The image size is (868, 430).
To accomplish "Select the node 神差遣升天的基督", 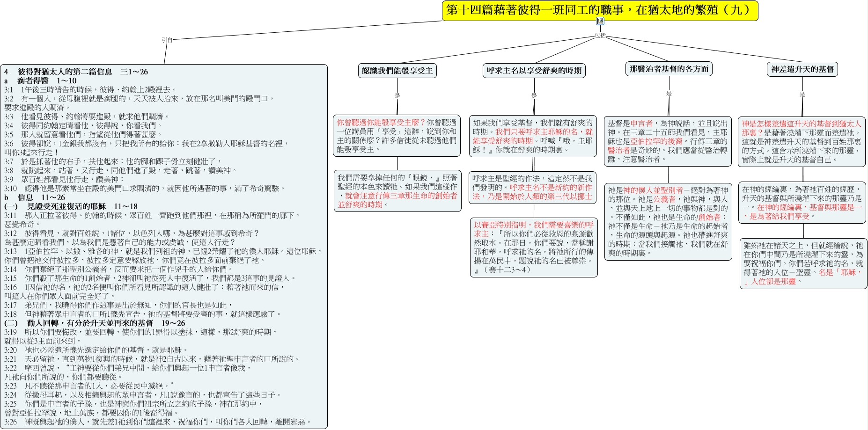I will (802, 69).
